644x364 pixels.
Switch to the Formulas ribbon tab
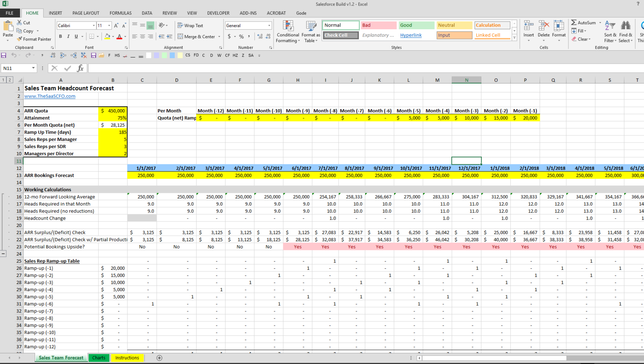(x=120, y=13)
